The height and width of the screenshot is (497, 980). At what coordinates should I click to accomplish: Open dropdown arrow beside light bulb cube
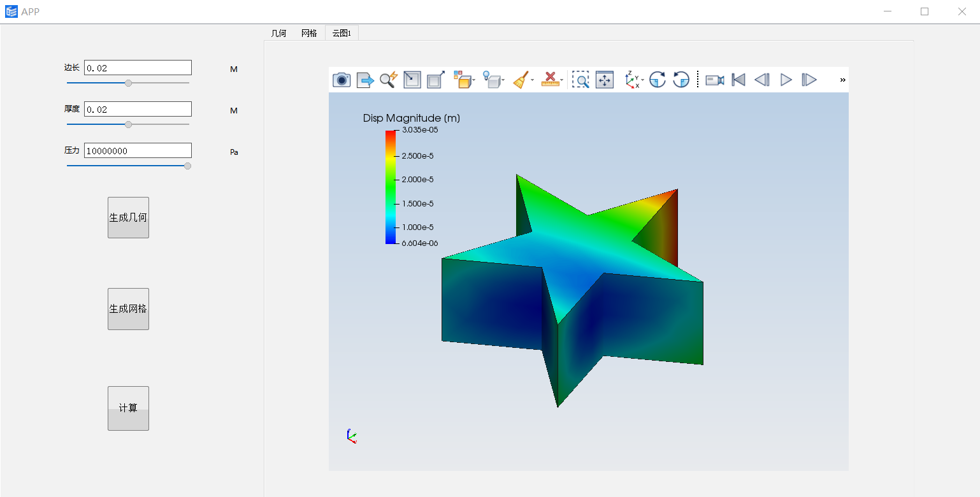point(503,80)
